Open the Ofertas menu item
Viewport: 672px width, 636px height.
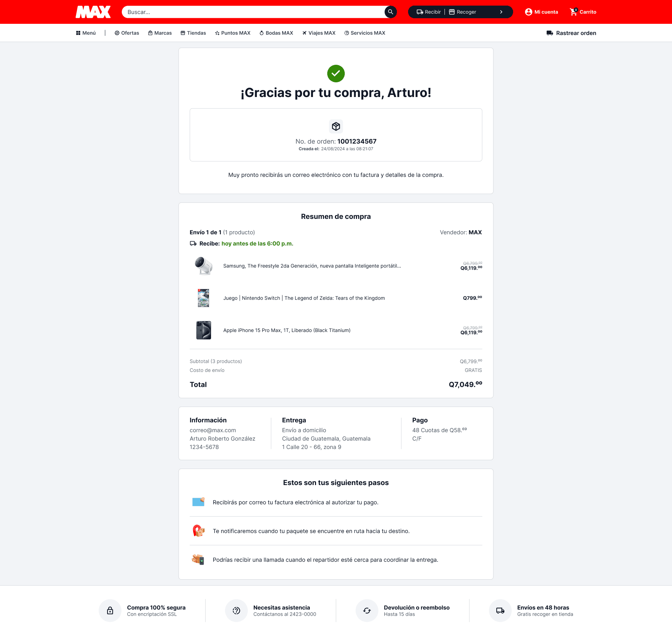pyautogui.click(x=127, y=33)
